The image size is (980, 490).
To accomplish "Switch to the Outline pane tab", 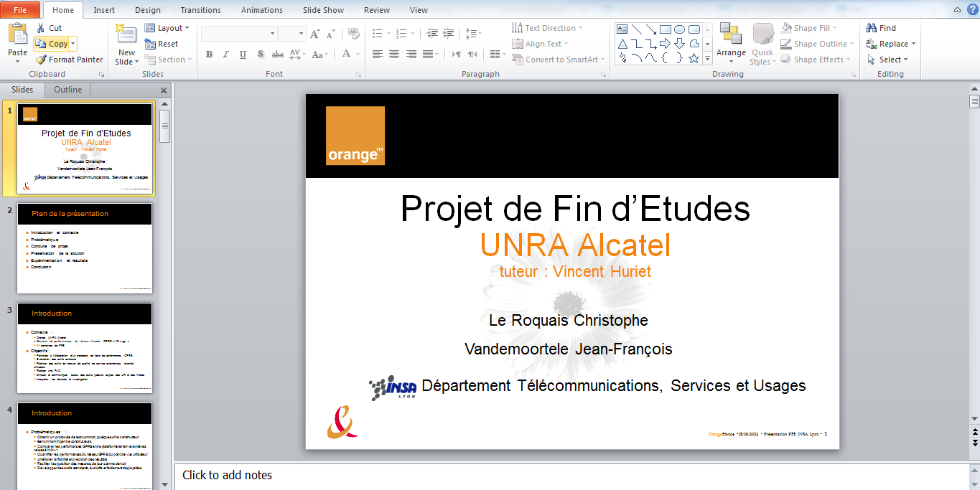I will coord(68,90).
